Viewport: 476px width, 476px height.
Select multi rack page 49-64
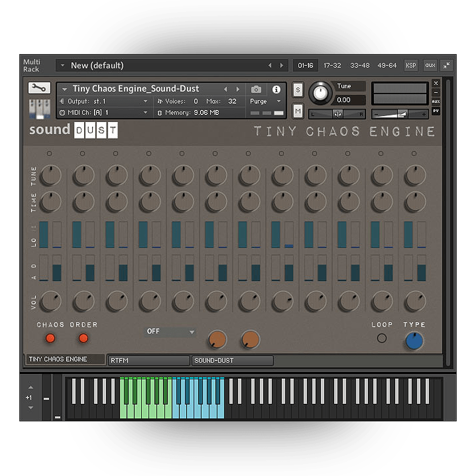pyautogui.click(x=387, y=65)
